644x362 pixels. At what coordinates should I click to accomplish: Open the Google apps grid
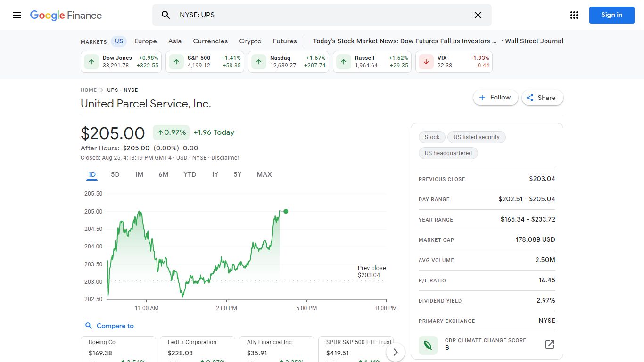tap(574, 15)
